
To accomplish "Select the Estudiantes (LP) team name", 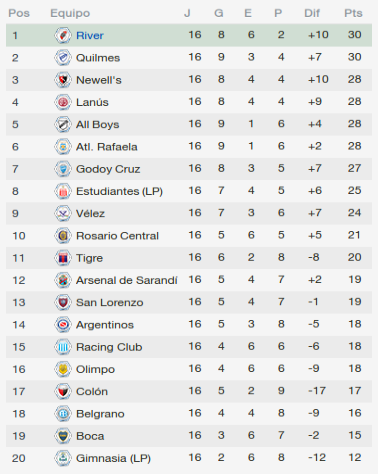I will pyautogui.click(x=119, y=191).
